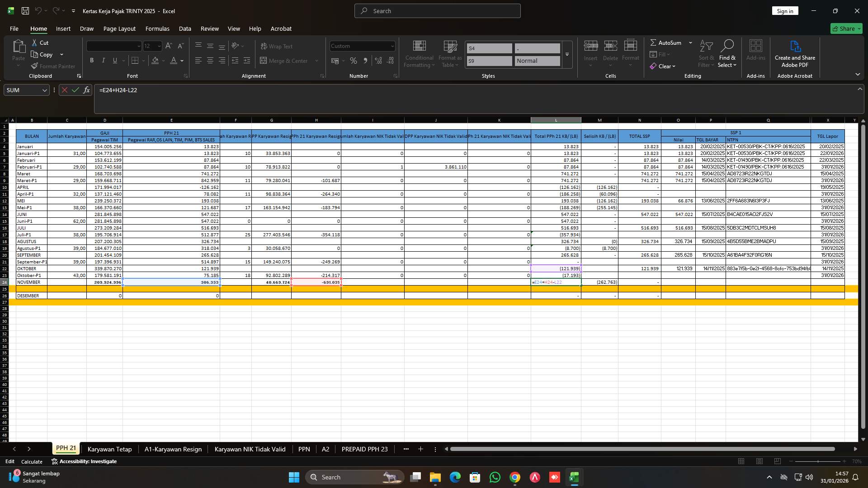
Task: Enable Wrap Text for the cell
Action: (277, 46)
